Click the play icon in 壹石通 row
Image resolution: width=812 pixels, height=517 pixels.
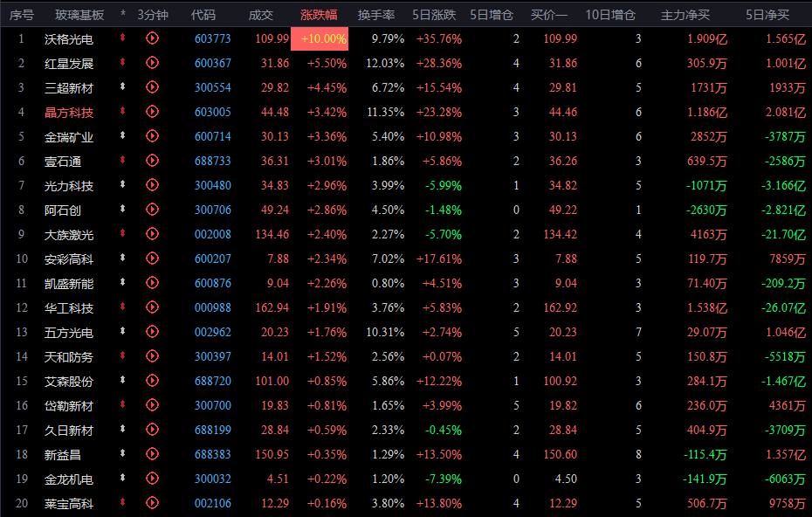pyautogui.click(x=152, y=161)
